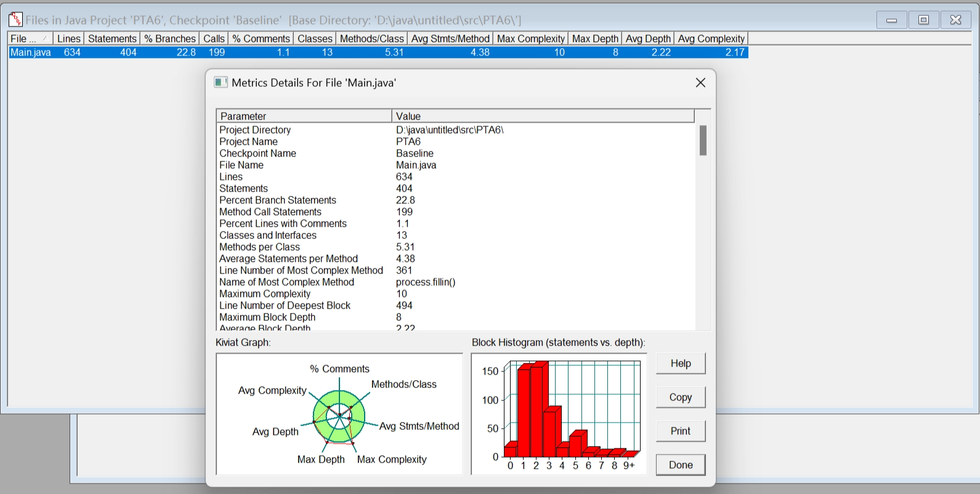Select the File Name parameter row
This screenshot has width=980, height=494.
(x=456, y=165)
